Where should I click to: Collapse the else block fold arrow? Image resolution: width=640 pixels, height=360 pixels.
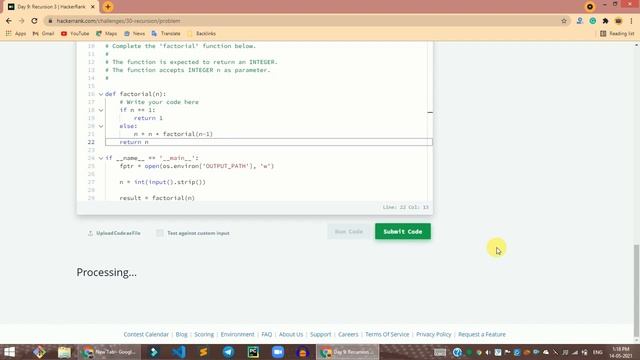[x=101, y=126]
